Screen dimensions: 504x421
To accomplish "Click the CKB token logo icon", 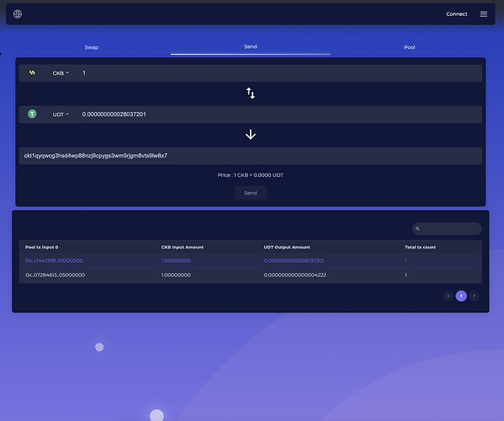I will pos(32,72).
